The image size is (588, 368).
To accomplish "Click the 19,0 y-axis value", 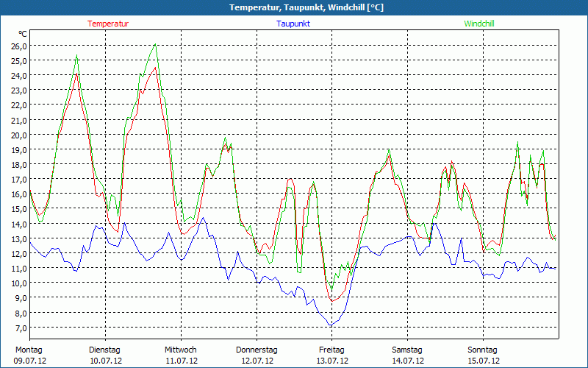I will click(19, 150).
